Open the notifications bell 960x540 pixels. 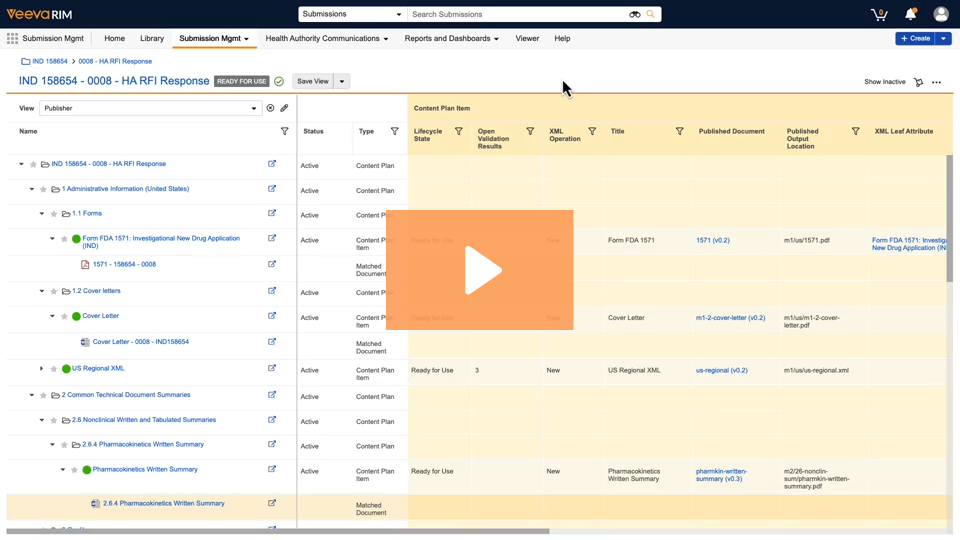tap(910, 14)
